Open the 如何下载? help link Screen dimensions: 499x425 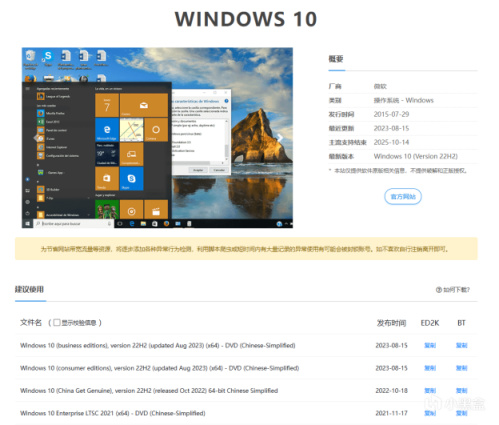(453, 290)
